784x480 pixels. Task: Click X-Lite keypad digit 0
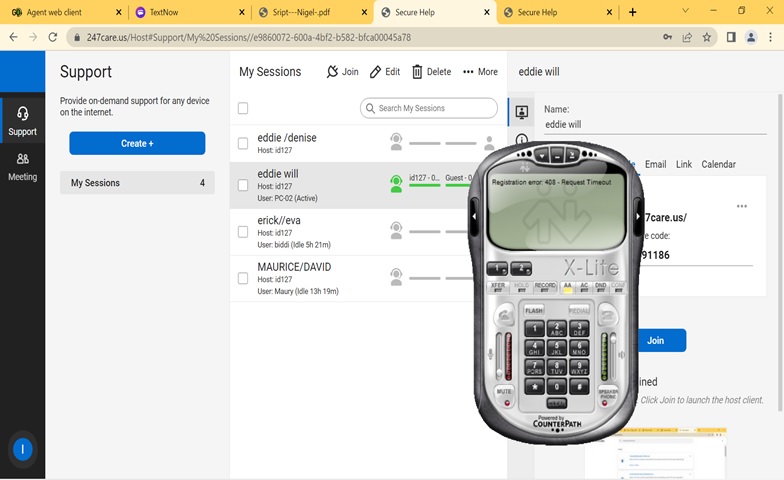(557, 387)
